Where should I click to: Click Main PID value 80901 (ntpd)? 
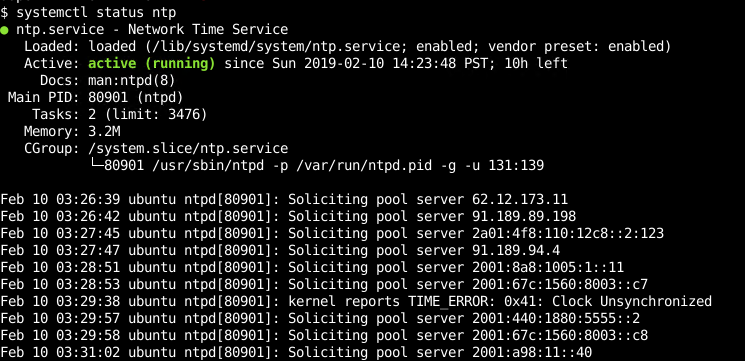(135, 97)
